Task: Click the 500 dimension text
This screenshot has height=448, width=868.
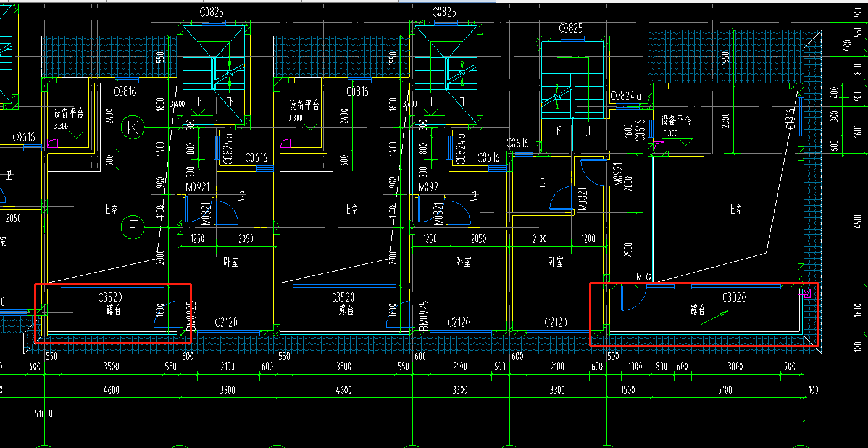Action: pos(613,357)
